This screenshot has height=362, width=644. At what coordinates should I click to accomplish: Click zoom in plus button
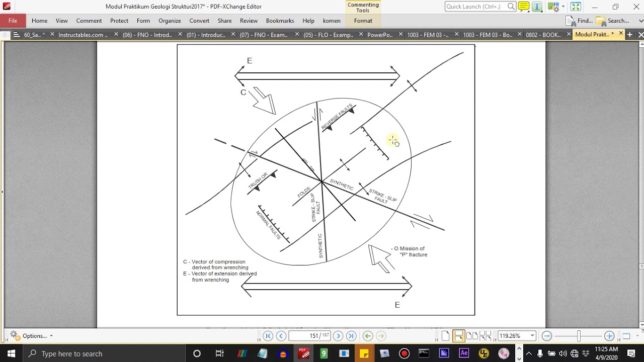pos(609,336)
